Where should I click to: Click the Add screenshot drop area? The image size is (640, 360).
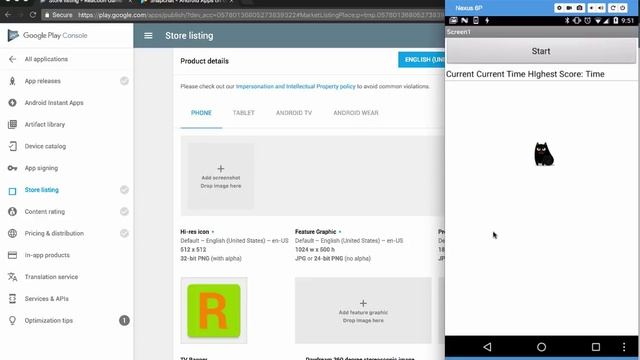pos(221,176)
